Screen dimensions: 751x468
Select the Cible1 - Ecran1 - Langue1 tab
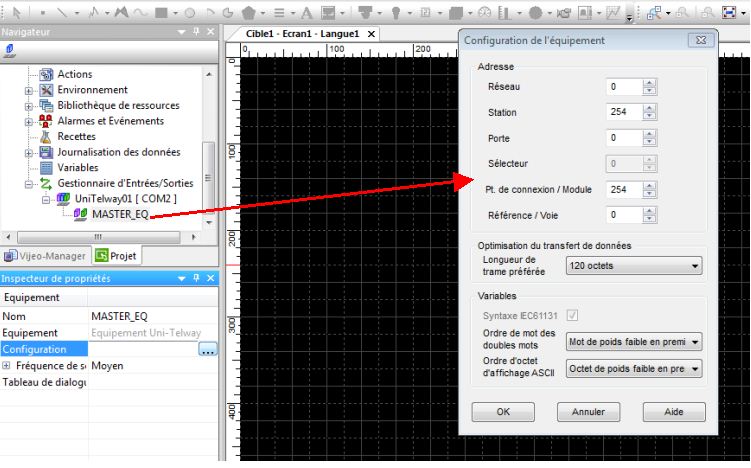coord(302,33)
